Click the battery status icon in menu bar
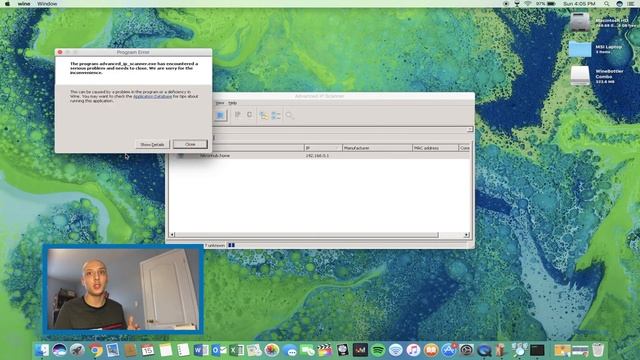 tap(551, 4)
